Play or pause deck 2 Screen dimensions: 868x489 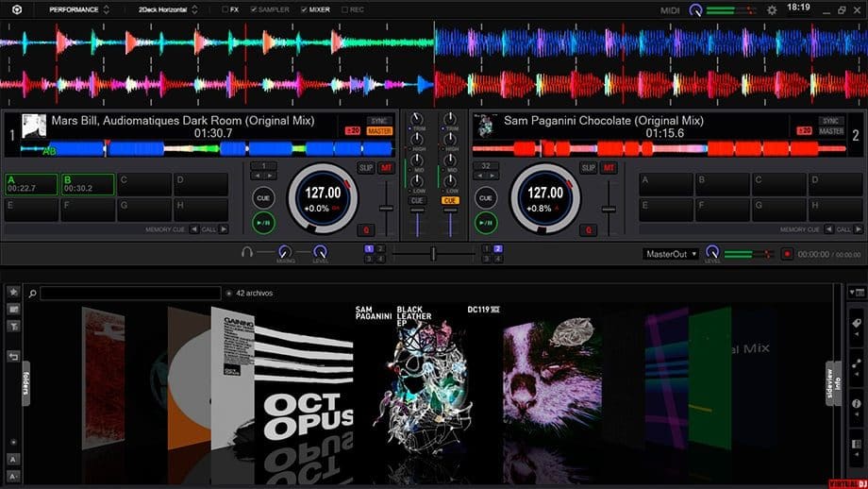click(x=486, y=223)
